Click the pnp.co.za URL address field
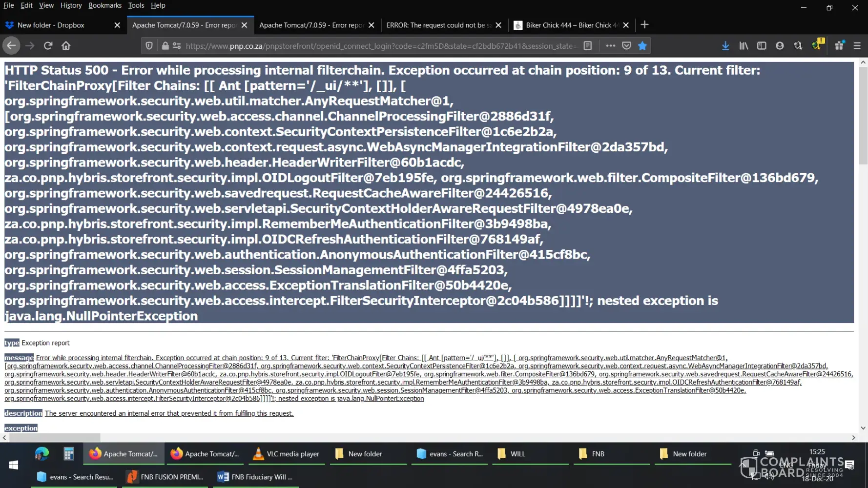Viewport: 868px width, 488px height. [x=381, y=46]
